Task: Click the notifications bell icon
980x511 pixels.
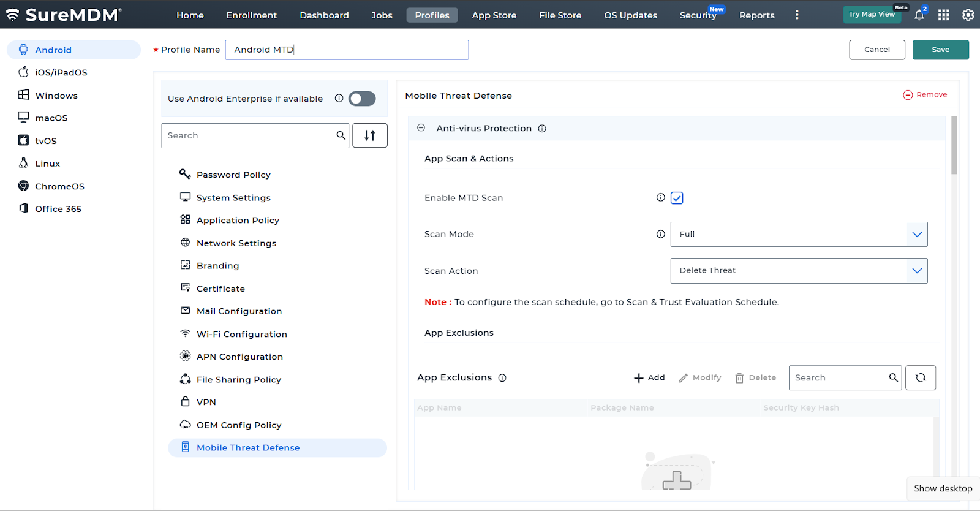Action: [919, 15]
